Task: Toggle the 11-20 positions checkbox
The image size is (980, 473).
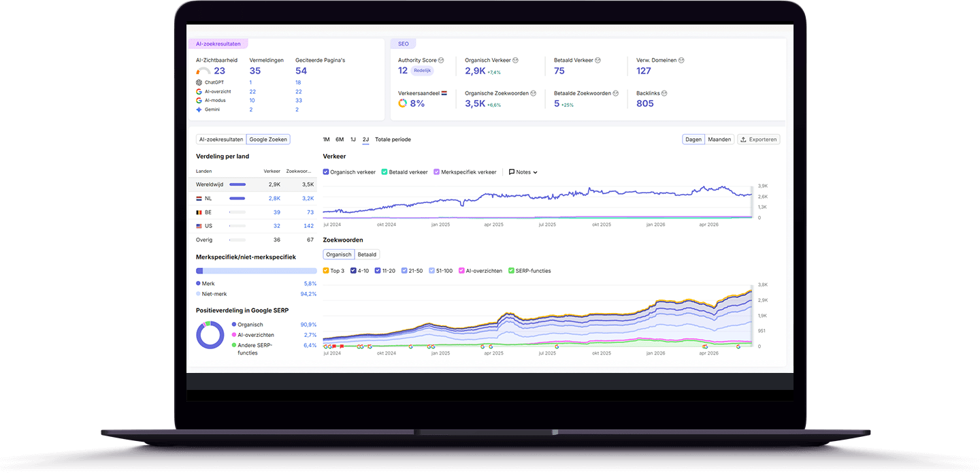Action: click(x=377, y=271)
